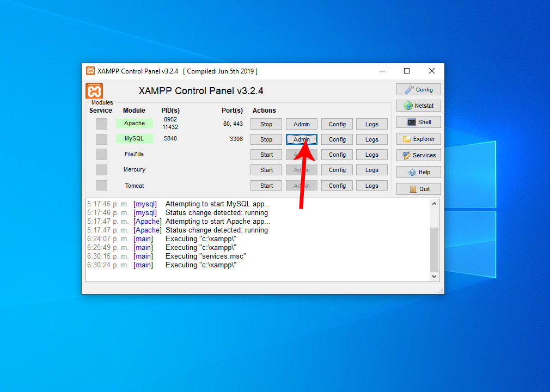Click the "XAMPP Control Panel v3.2.4" heading
The image size is (550, 392).
[200, 91]
